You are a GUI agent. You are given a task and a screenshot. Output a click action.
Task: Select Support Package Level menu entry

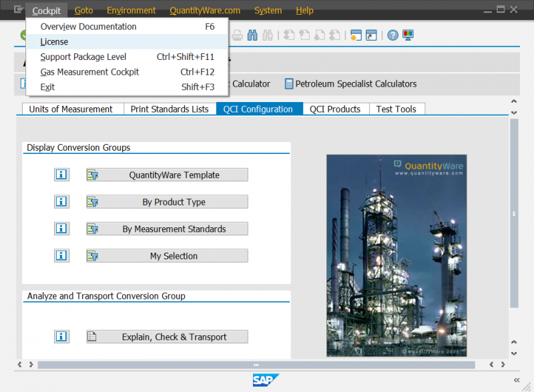click(127, 57)
